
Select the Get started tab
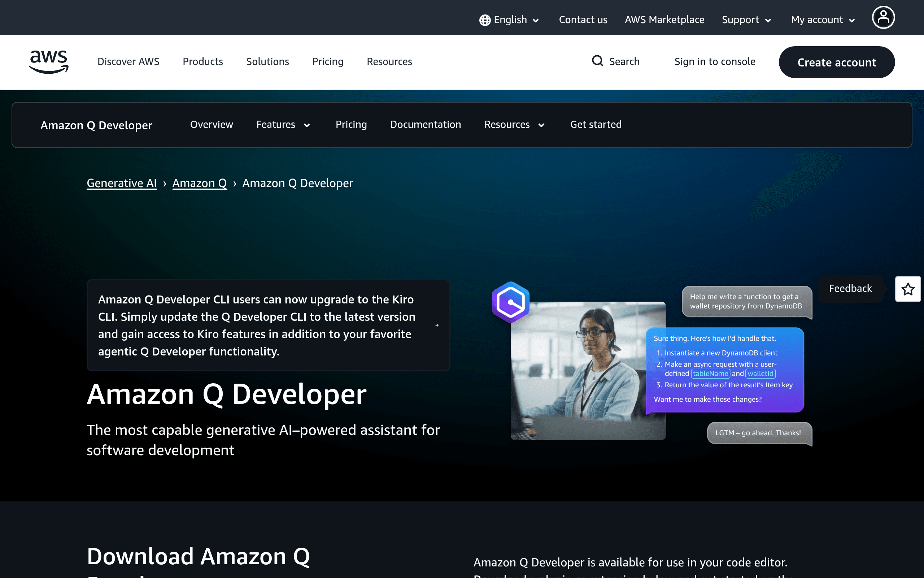tap(596, 125)
